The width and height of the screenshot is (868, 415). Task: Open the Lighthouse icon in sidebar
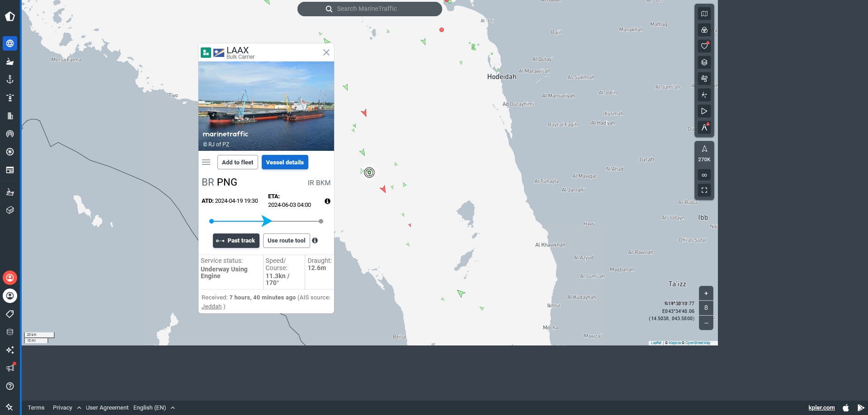coord(10,98)
